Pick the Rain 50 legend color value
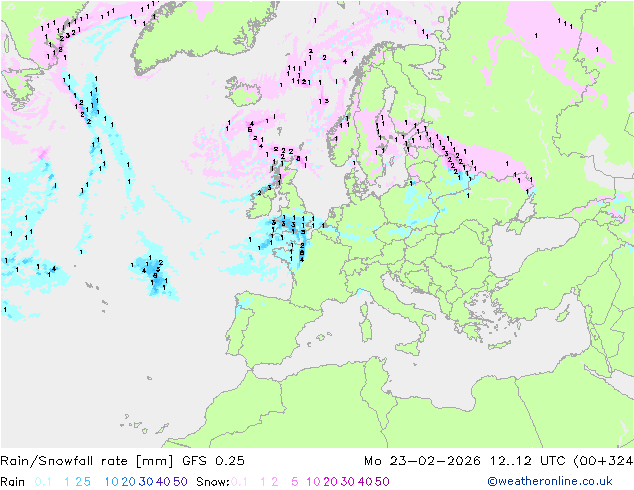 click(x=180, y=482)
